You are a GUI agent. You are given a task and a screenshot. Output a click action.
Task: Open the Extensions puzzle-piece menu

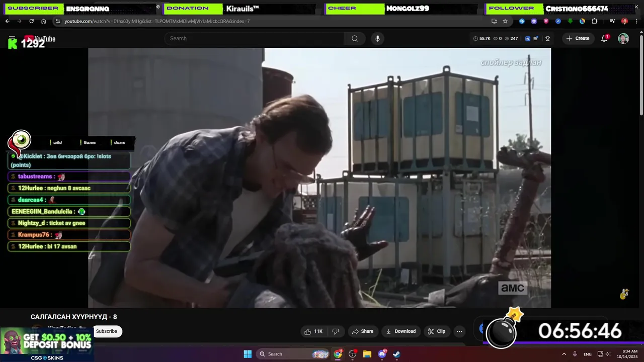[594, 21]
